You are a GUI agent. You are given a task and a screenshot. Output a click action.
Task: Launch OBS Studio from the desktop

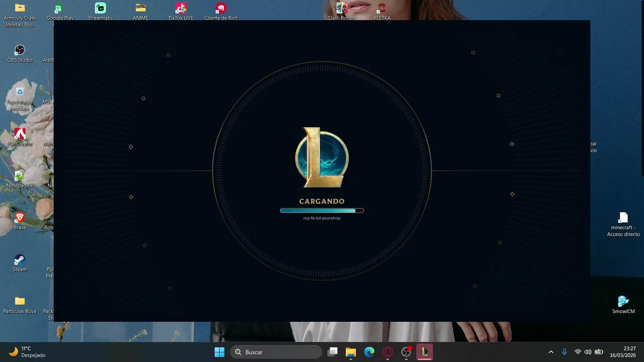[20, 54]
